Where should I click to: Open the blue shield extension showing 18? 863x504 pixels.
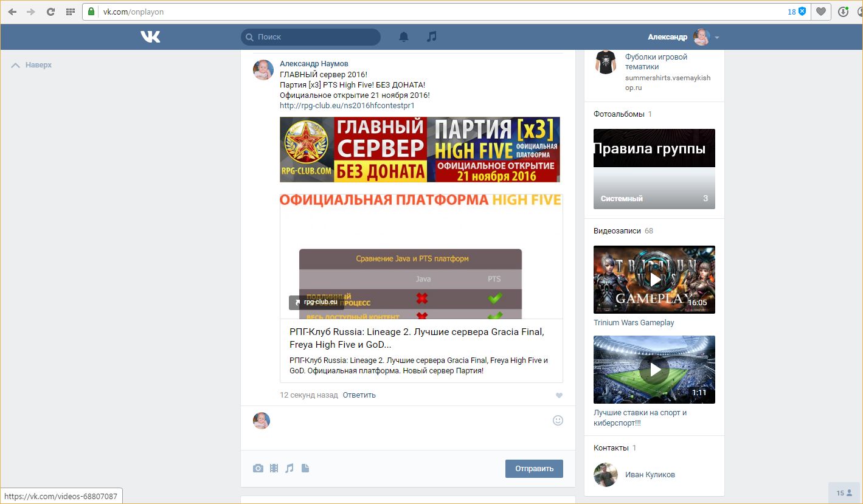pyautogui.click(x=797, y=12)
